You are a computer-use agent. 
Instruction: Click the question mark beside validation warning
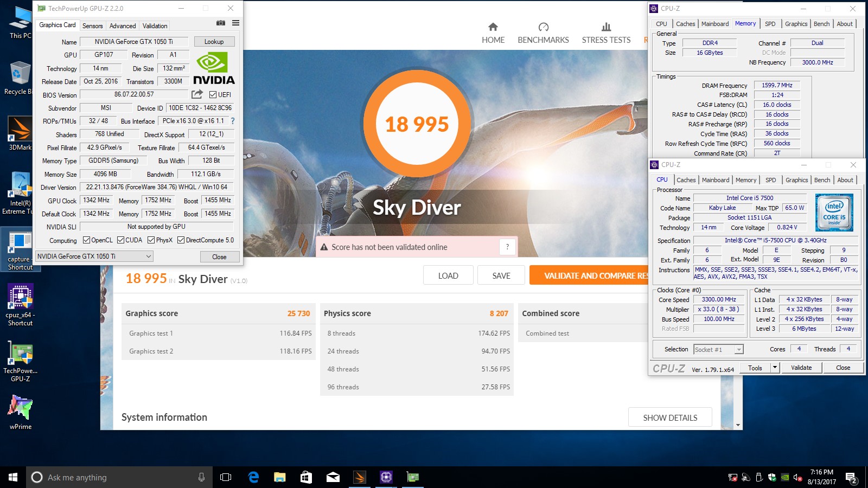click(x=507, y=247)
